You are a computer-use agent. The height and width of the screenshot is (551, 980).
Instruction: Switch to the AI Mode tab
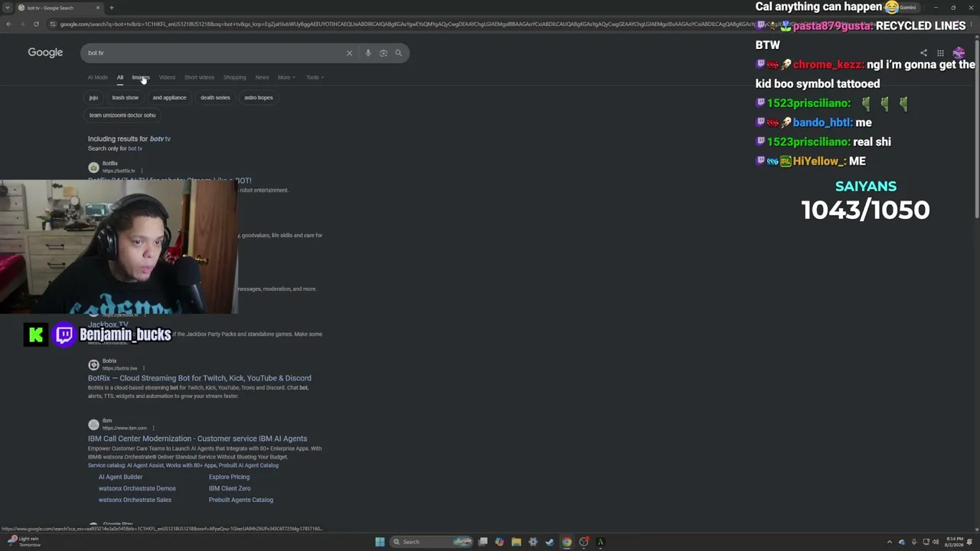(98, 77)
